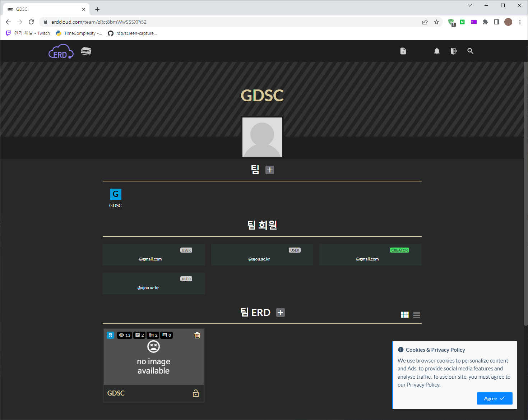Open the Privacy Policy link

pyautogui.click(x=423, y=385)
